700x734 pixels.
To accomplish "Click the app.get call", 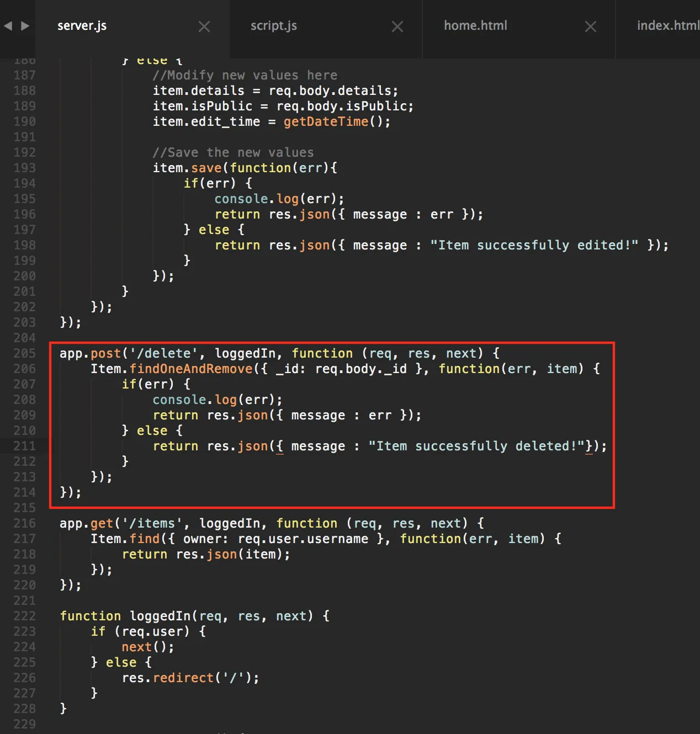I will [87, 523].
